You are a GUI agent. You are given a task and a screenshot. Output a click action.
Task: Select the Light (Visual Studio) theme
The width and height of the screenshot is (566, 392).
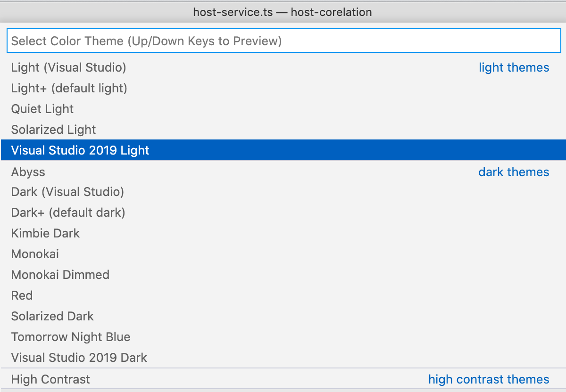pos(69,67)
